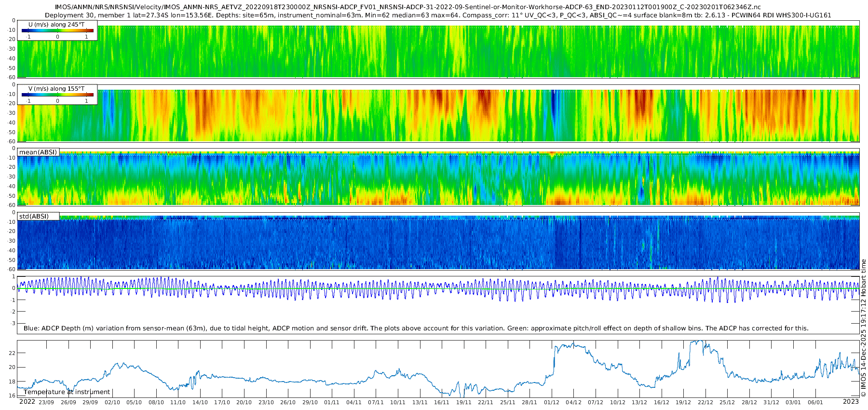Image resolution: width=868 pixels, height=410 pixels.
Task: Click the 01/12 date tick label
Action: [x=552, y=402]
